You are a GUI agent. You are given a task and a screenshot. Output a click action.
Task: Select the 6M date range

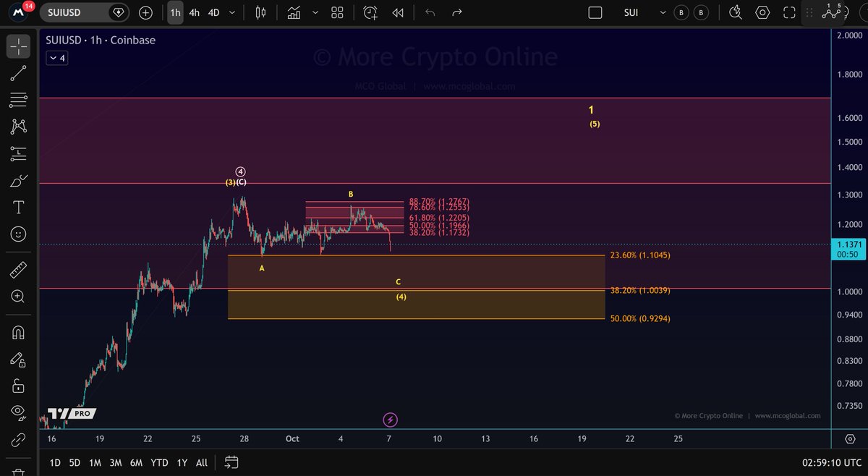pos(136,462)
